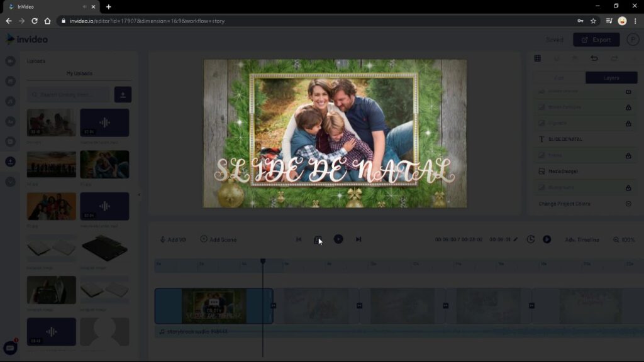Select the first audio file thumbnail in uploads
Screen dimensions: 644x362
point(104,123)
